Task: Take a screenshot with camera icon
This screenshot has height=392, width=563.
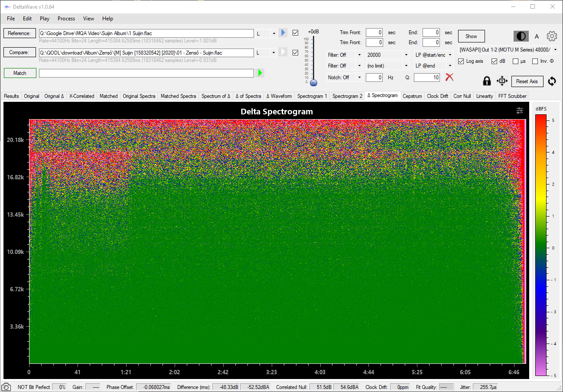Action: click(x=6, y=387)
